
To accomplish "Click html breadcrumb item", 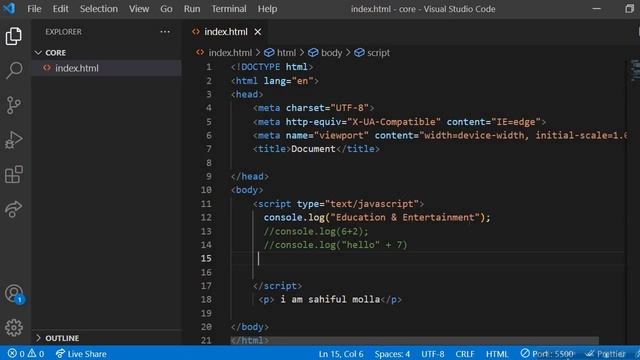I will 280,53.
